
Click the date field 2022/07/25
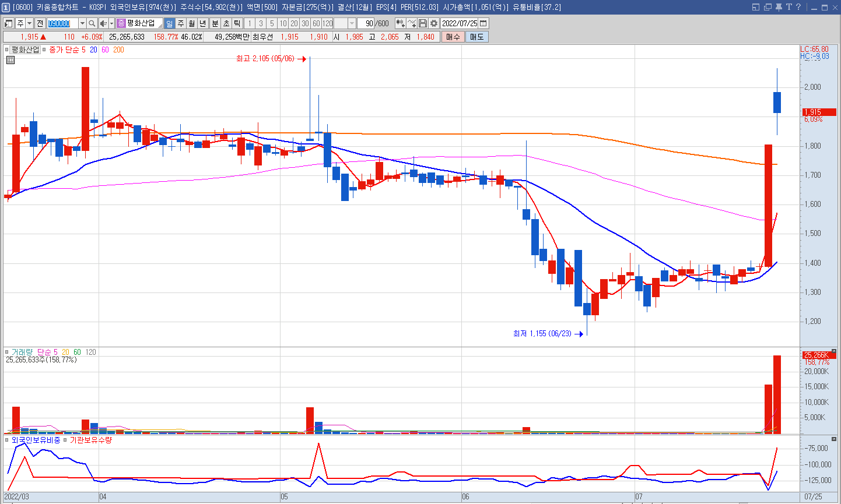(460, 23)
